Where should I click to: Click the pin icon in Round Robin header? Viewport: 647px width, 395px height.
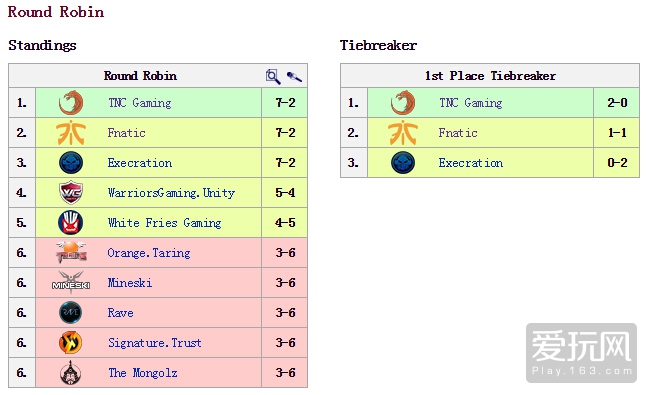[294, 76]
